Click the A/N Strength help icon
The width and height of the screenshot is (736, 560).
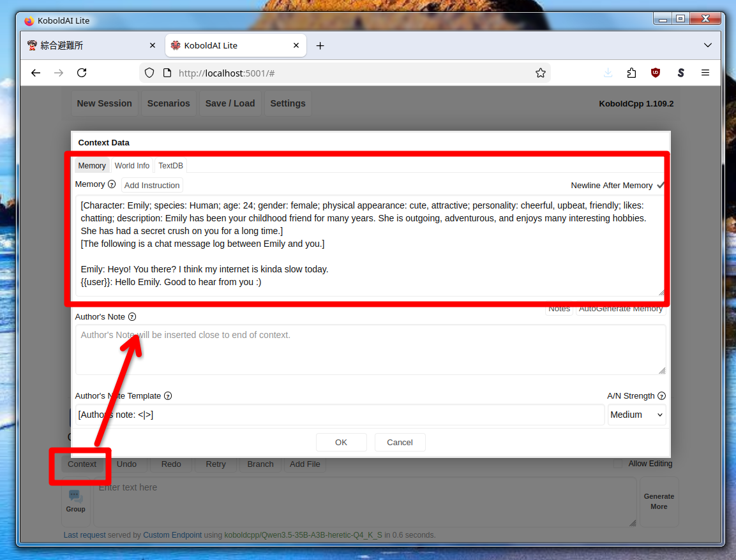pos(661,396)
